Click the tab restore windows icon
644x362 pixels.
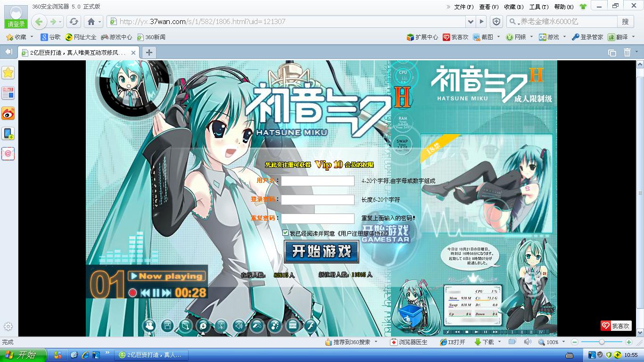coord(612,53)
